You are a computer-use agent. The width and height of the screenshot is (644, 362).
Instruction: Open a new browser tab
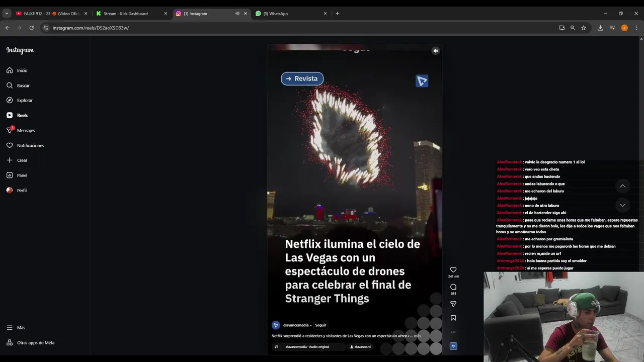[x=337, y=14]
